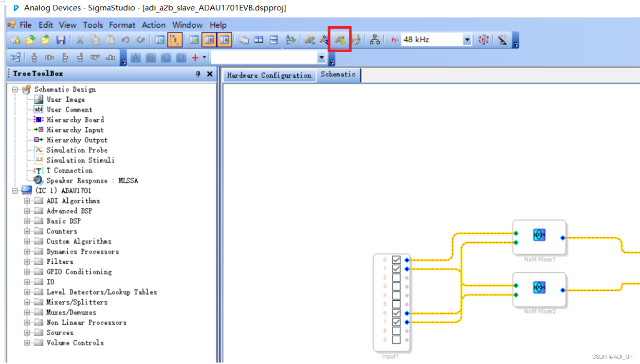Click the grayed floppy export system files icon
The image size is (640, 364).
356,40
